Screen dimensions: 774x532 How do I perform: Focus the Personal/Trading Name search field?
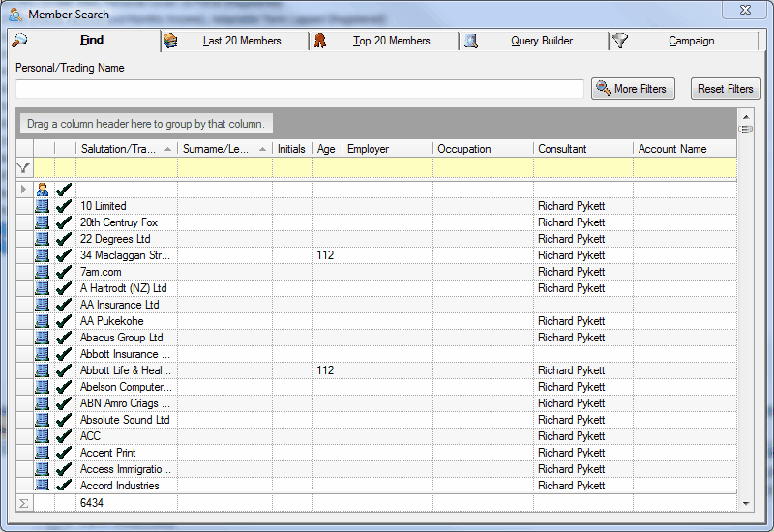click(300, 89)
